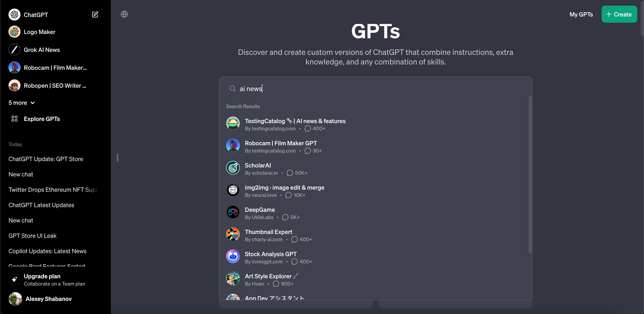Screen dimensions: 644x314
Task: Click the 'By scholarai.io' author text
Action: pos(261,173)
